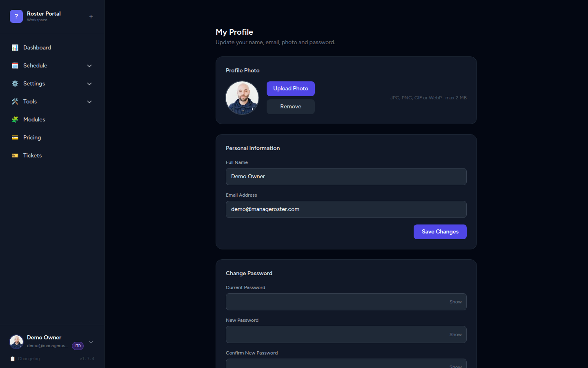Show the Confirm New Password contents
This screenshot has width=588, height=368.
click(455, 366)
